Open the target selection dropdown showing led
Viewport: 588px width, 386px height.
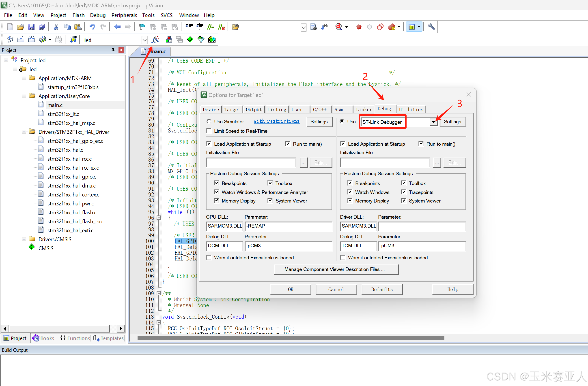tap(144, 40)
